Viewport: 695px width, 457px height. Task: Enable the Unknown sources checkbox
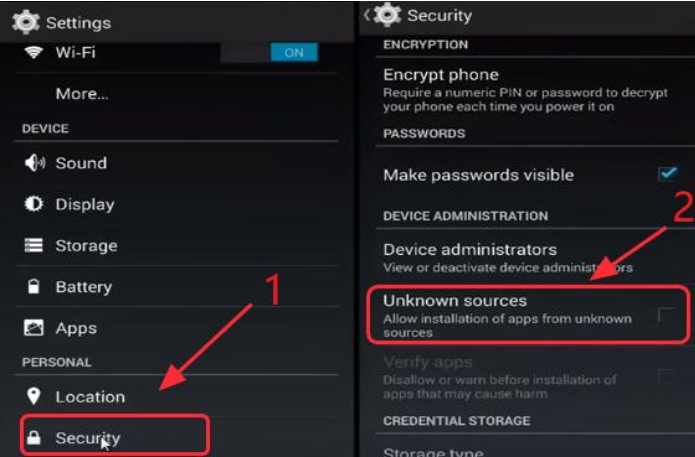(666, 316)
